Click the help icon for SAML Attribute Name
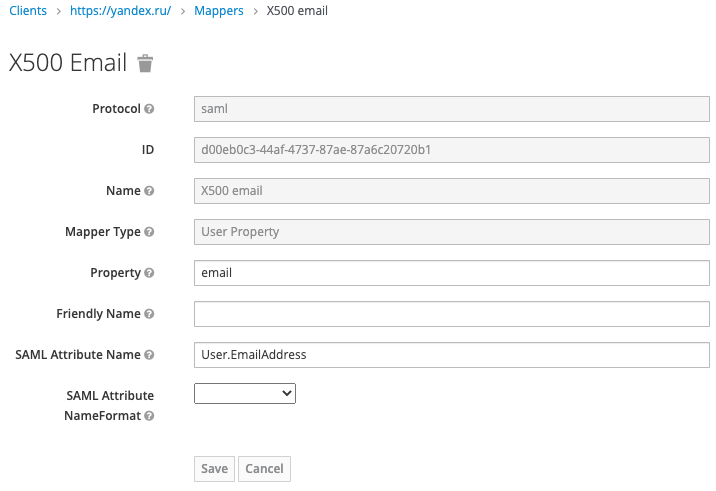Image resolution: width=716 pixels, height=491 pixels. [149, 355]
